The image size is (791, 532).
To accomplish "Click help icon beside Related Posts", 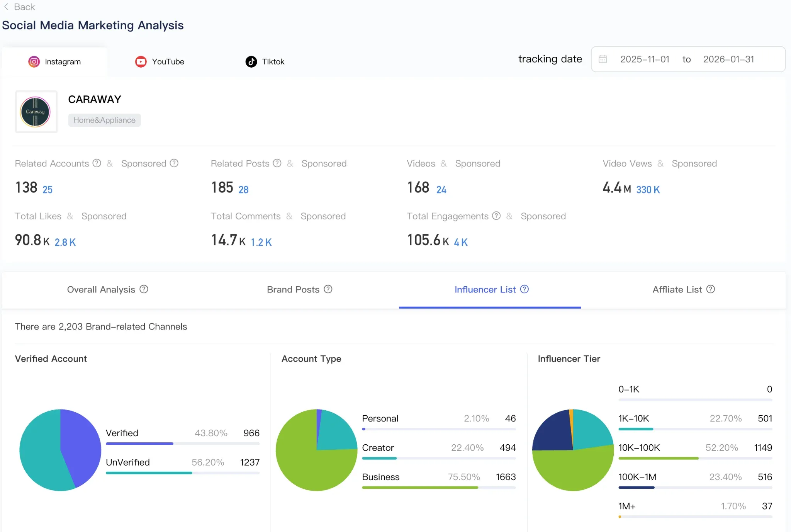I will tap(277, 163).
